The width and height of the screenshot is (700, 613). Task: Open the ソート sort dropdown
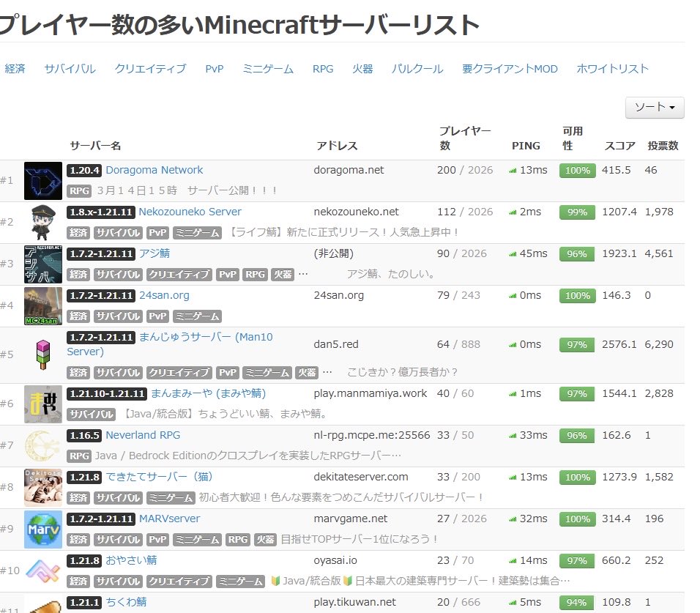[655, 107]
